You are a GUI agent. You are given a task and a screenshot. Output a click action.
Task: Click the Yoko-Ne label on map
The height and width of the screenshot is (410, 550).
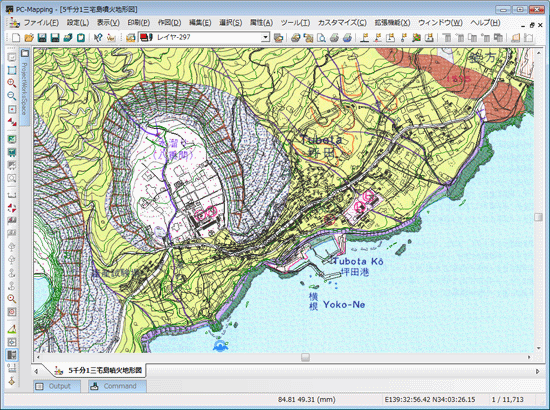(x=344, y=305)
